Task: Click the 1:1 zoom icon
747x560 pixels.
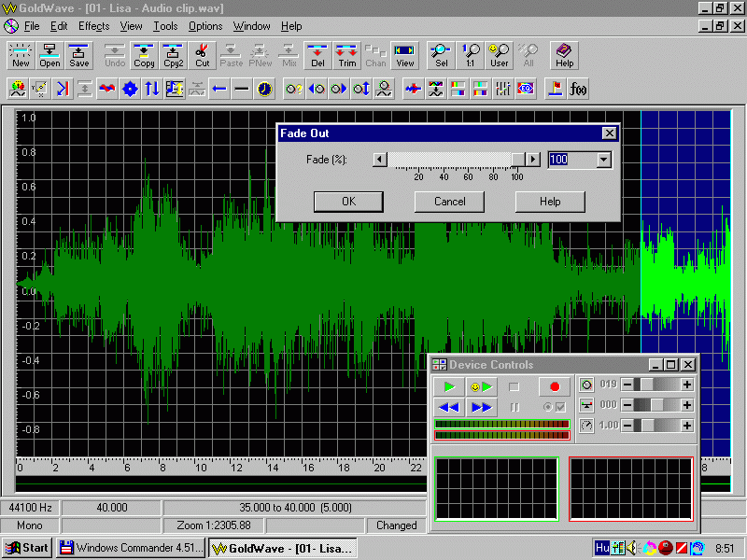Action: [471, 56]
